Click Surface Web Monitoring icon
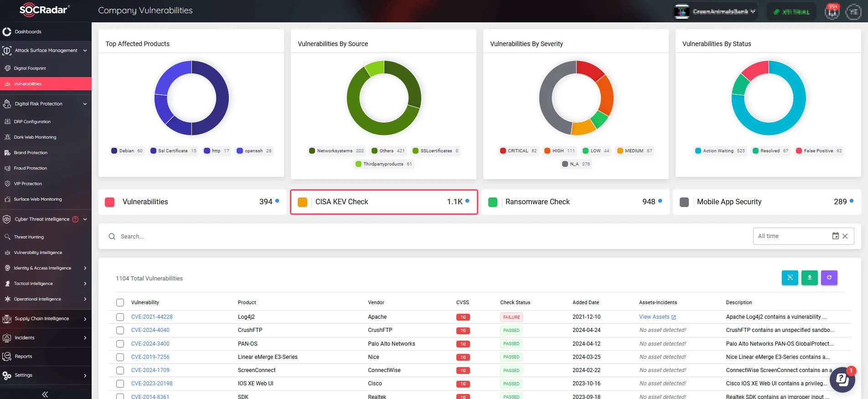The image size is (868, 399). point(7,199)
